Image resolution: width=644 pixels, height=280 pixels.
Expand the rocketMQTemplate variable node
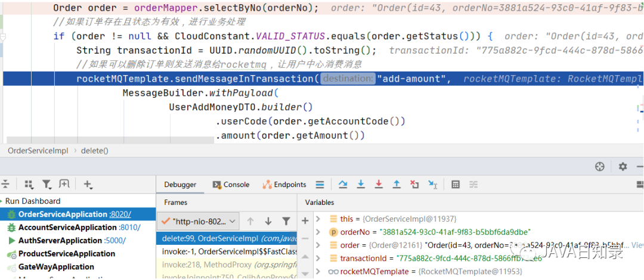click(x=317, y=272)
